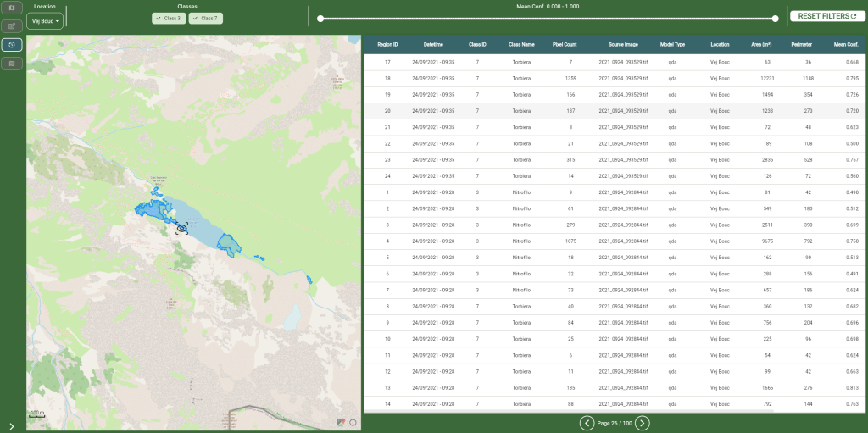Toggle the Class 3 filter chip

click(x=169, y=18)
